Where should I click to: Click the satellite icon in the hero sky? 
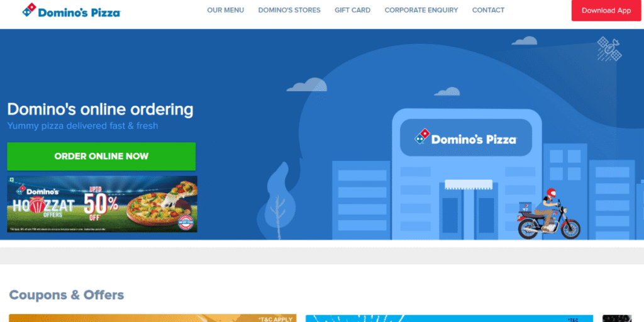609,48
